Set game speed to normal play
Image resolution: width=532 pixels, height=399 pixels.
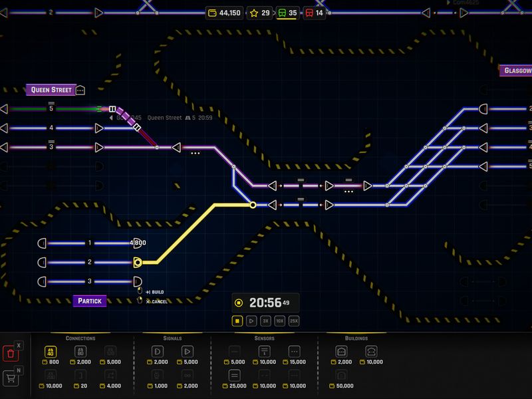[251, 321]
